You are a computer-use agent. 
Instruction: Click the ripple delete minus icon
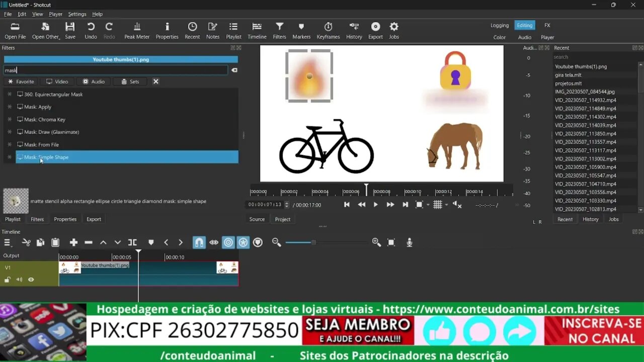point(89,242)
